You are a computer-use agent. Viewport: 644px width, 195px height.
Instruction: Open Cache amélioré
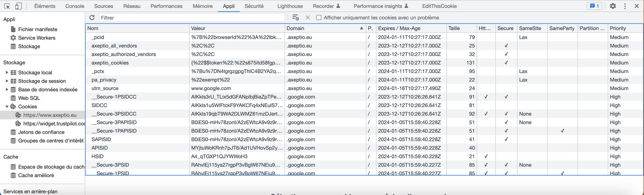pos(36,175)
